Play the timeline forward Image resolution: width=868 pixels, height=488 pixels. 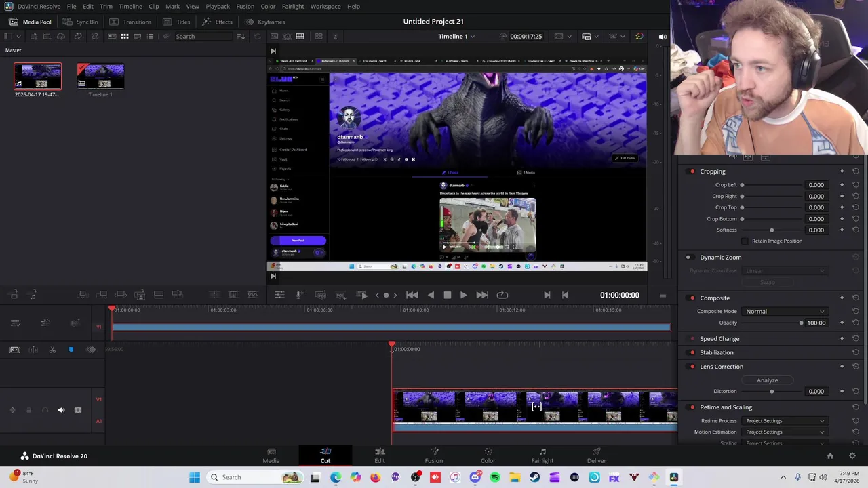(463, 295)
